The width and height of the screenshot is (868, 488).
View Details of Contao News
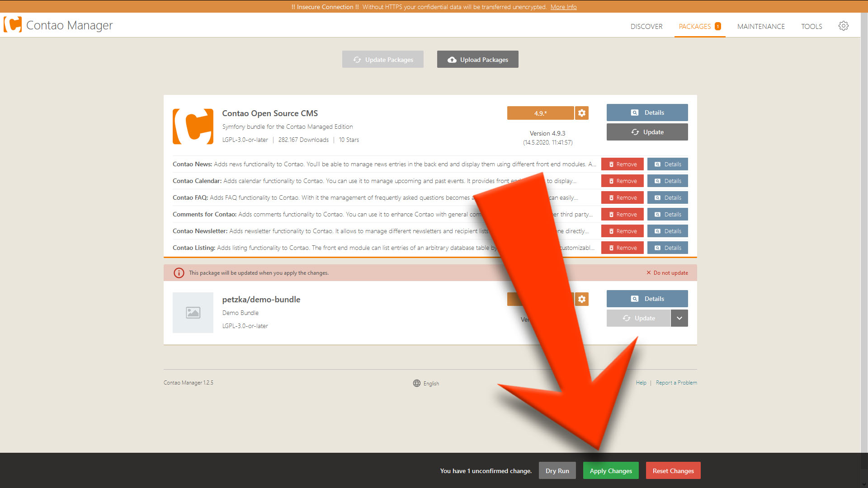coord(668,164)
